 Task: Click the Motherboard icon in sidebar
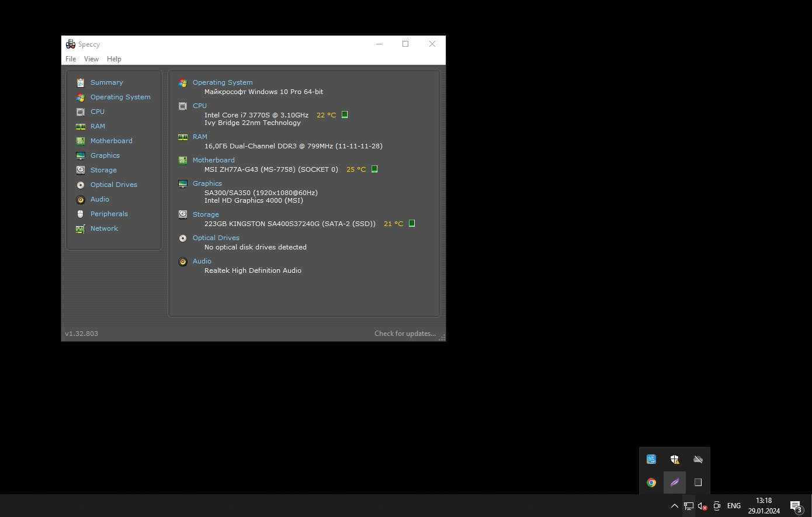tap(81, 141)
